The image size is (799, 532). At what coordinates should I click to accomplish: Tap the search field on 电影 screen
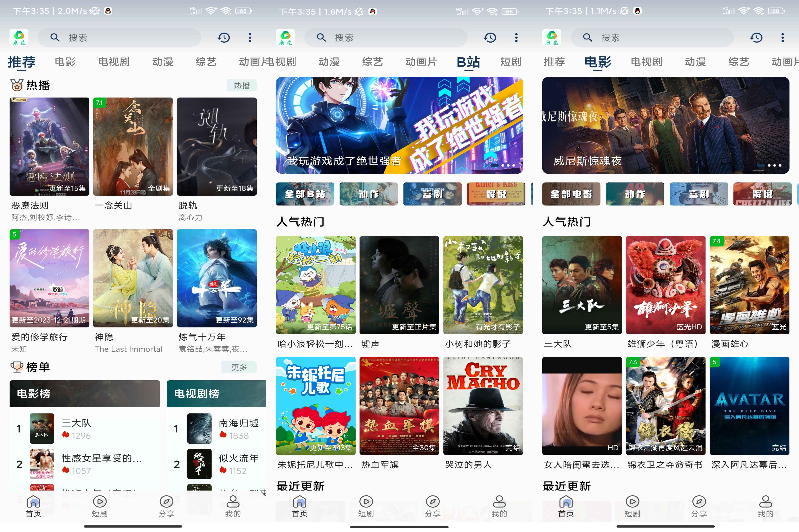pyautogui.click(x=652, y=38)
